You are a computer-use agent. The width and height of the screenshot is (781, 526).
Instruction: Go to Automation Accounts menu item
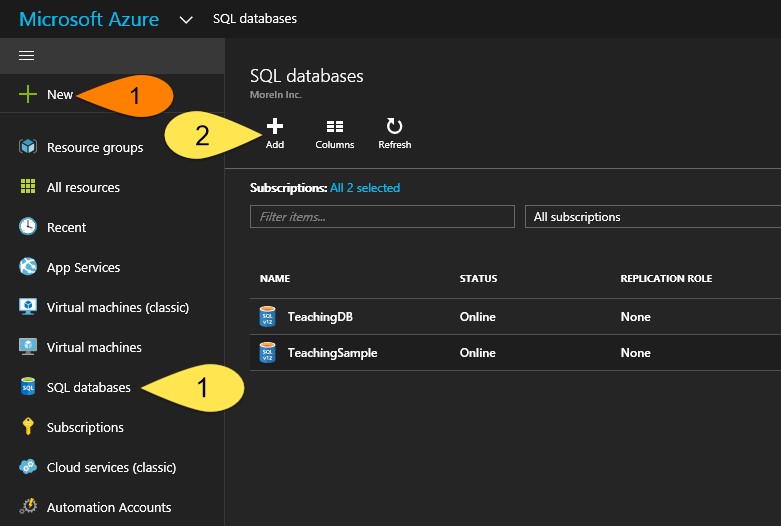pos(108,507)
